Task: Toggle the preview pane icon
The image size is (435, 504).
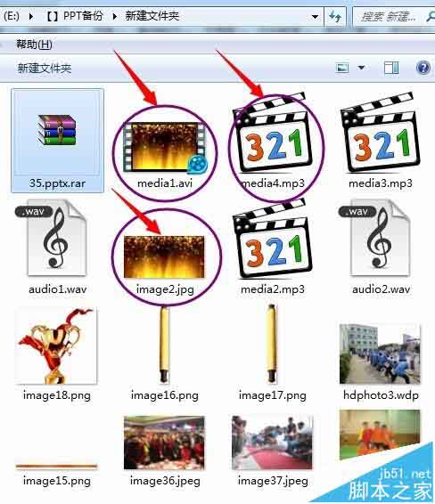Action: (x=391, y=68)
